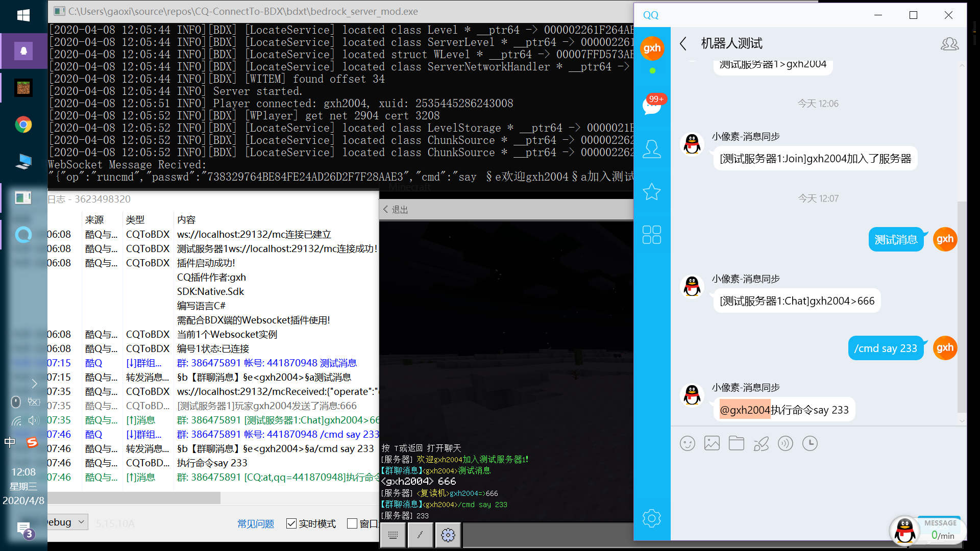
Task: Click the Minecraft slash command button
Action: click(x=420, y=535)
